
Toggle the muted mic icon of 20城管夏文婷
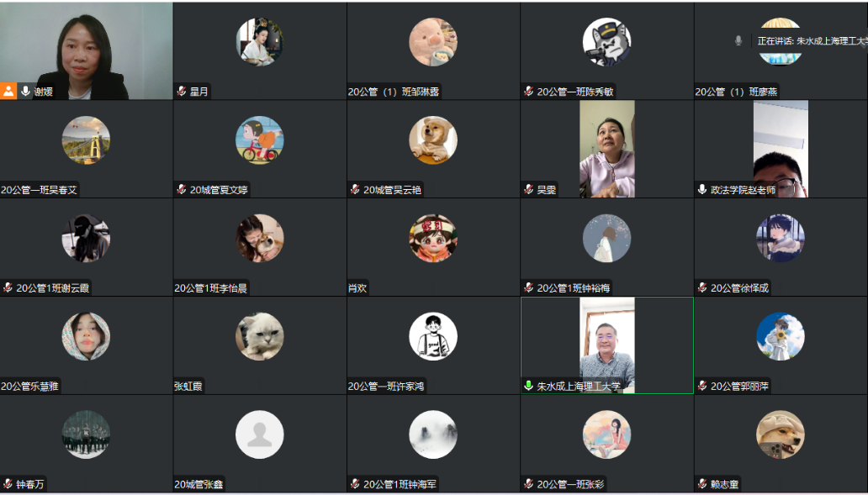[x=182, y=190]
